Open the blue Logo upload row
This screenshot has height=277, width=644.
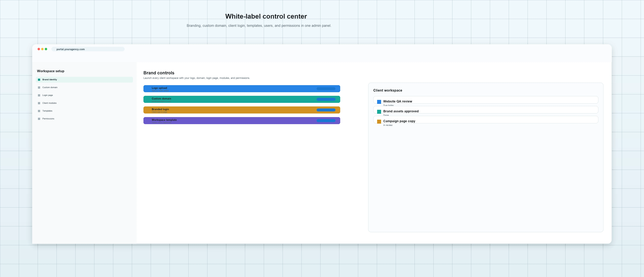pyautogui.click(x=242, y=89)
